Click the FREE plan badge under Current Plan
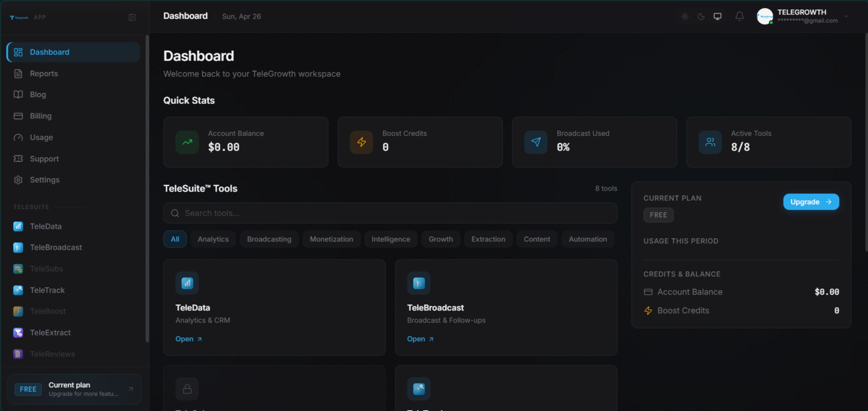Viewport: 868px width, 411px height. tap(658, 215)
